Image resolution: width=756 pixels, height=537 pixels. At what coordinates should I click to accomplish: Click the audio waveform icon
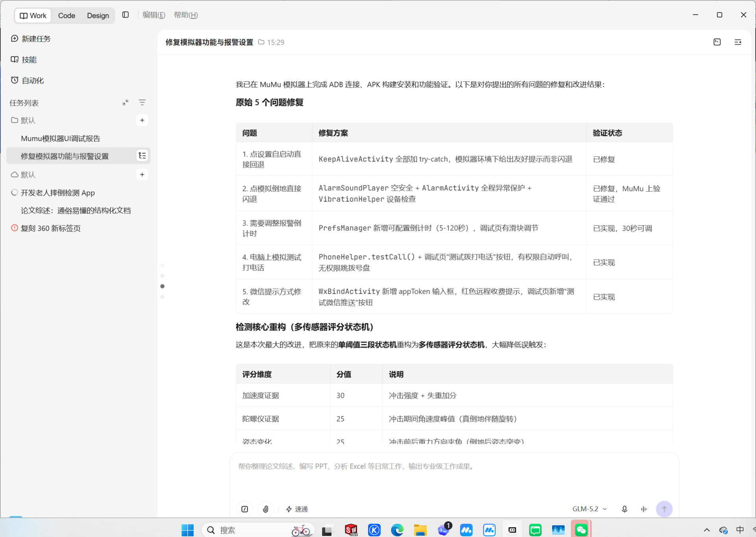(644, 509)
